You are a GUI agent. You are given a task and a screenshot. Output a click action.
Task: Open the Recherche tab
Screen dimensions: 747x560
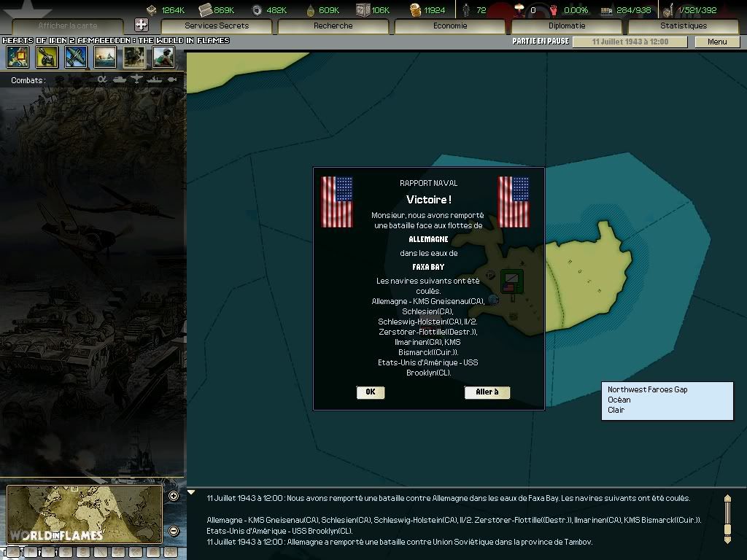[333, 26]
